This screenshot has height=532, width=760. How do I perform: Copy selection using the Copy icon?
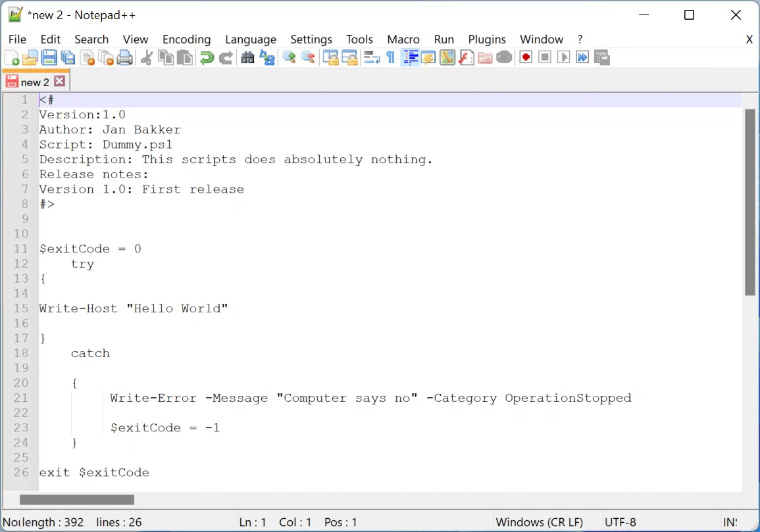coord(166,58)
